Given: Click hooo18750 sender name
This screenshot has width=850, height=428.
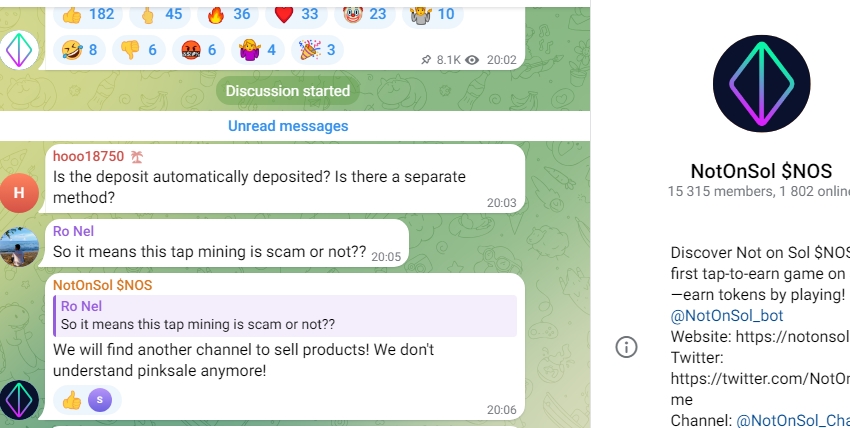Looking at the screenshot, I should pos(88,157).
